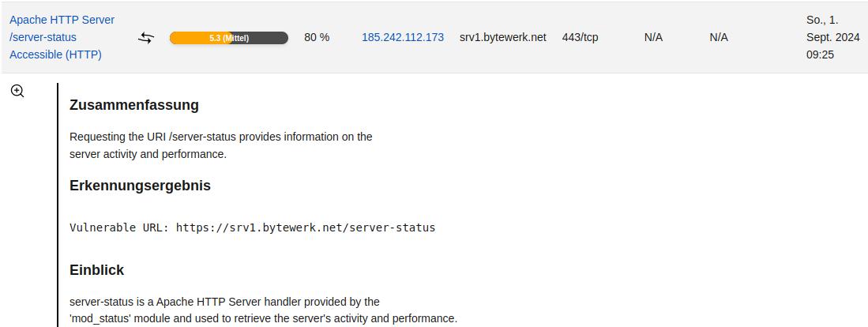Click the solution type arrows icon

coord(146,38)
